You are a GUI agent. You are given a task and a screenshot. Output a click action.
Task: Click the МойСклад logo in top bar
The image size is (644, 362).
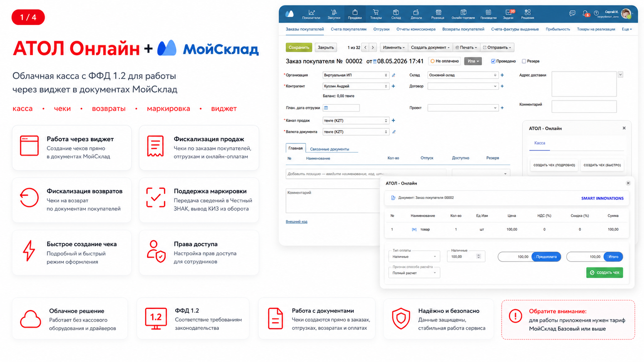point(290,14)
